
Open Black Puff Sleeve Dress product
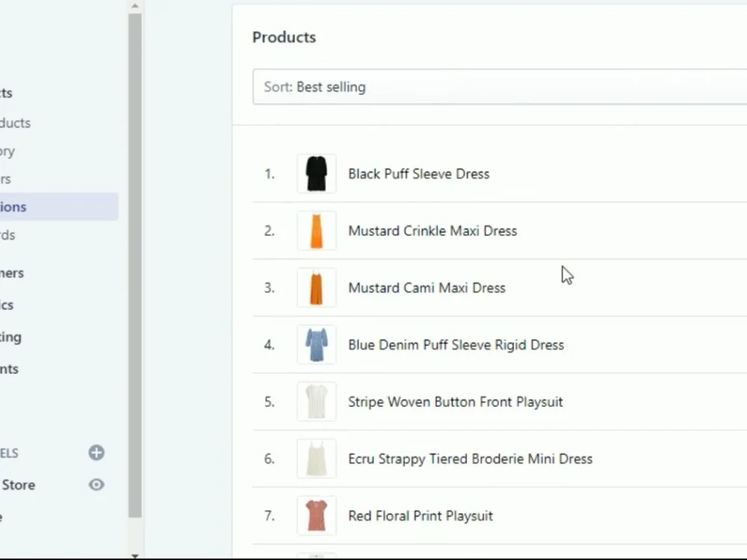[419, 174]
